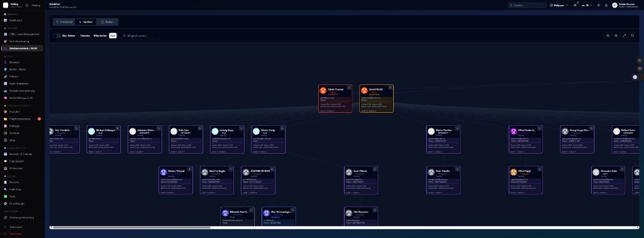Reset the tree view

[633, 36]
